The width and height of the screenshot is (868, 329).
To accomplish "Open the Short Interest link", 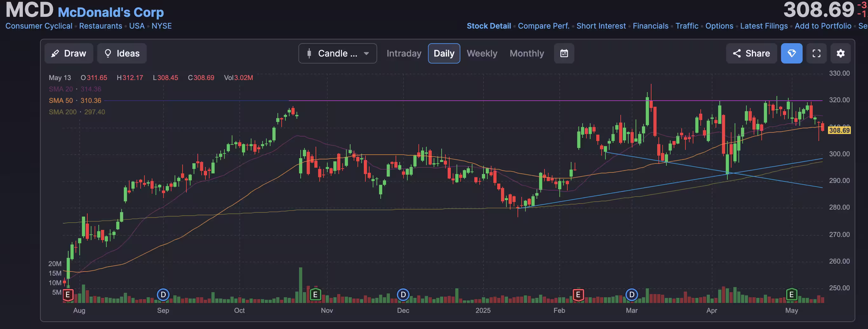I will (x=601, y=26).
